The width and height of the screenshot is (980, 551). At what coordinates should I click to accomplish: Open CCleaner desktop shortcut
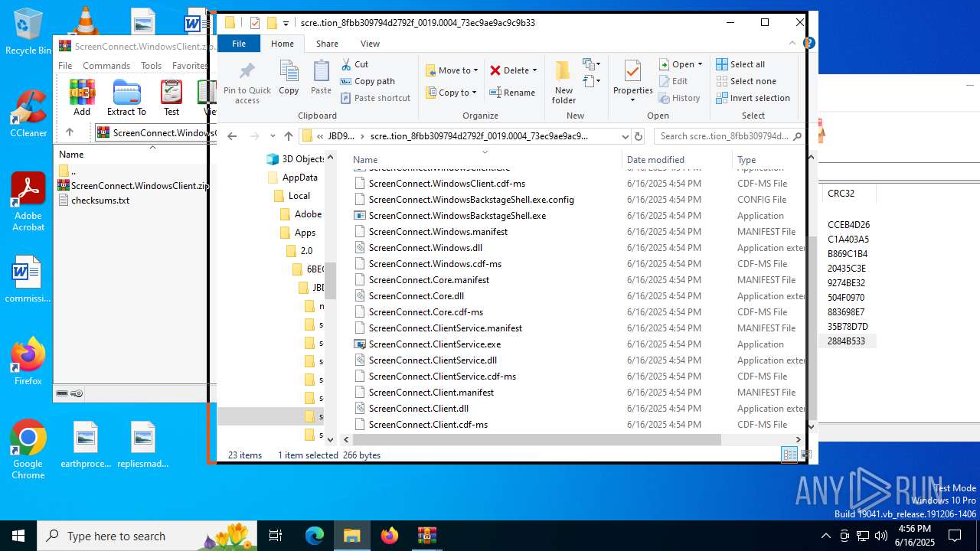(28, 113)
